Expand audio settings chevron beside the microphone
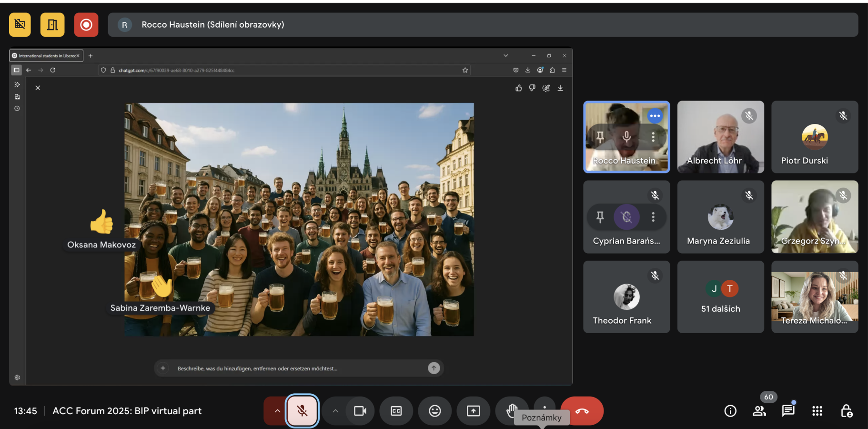The height and width of the screenshot is (429, 868). (277, 411)
